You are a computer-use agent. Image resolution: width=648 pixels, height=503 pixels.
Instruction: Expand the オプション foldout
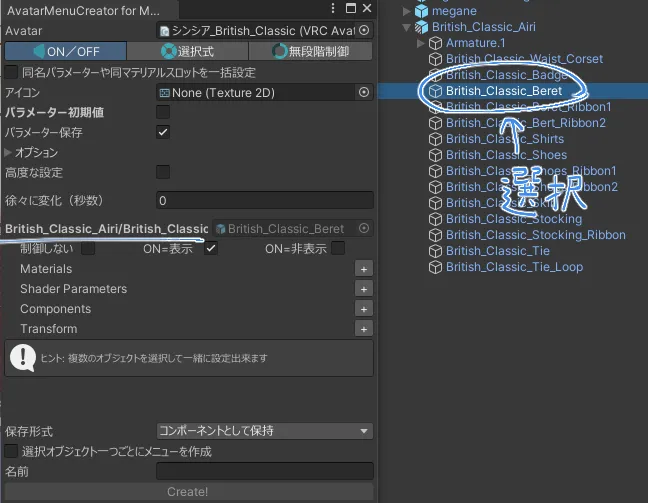point(9,152)
